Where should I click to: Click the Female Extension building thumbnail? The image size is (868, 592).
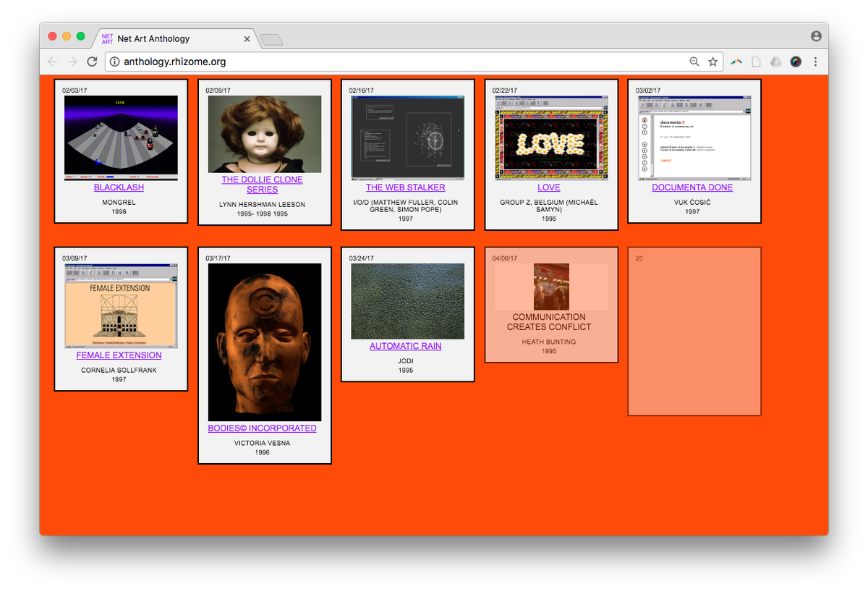pos(121,306)
